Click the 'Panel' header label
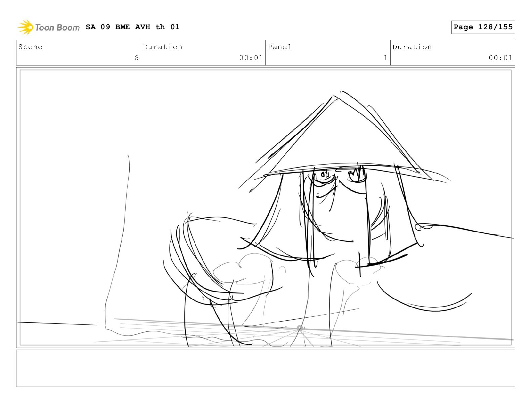This screenshot has height=411, width=532. point(280,47)
